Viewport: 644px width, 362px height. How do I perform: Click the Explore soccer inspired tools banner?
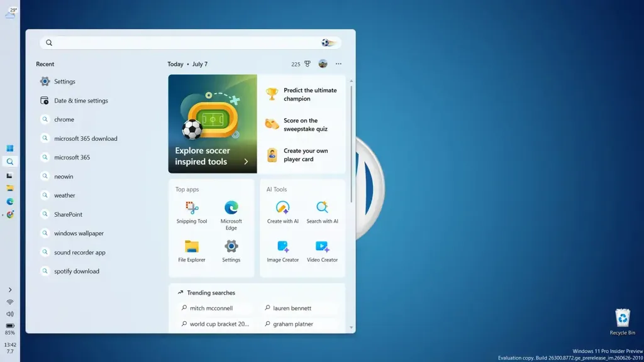click(x=213, y=124)
